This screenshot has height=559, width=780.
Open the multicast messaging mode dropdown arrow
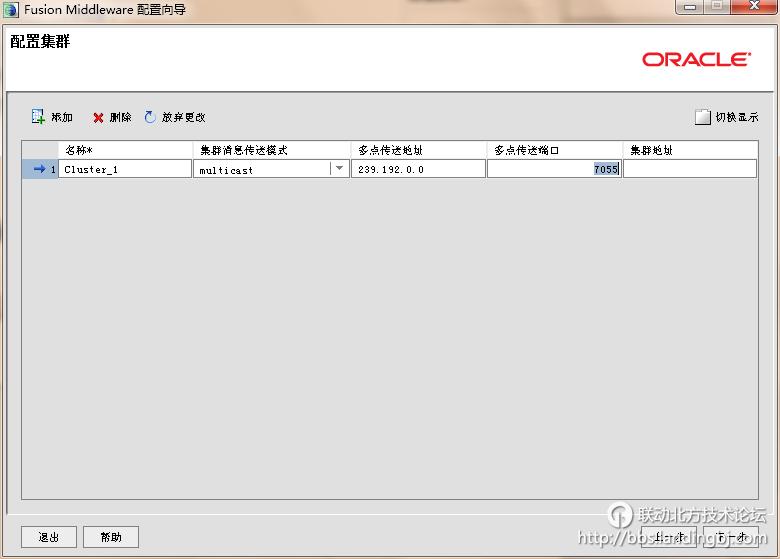[339, 169]
